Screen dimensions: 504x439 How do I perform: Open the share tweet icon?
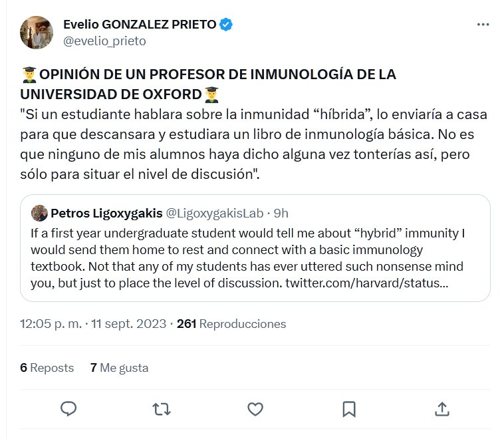click(x=441, y=408)
